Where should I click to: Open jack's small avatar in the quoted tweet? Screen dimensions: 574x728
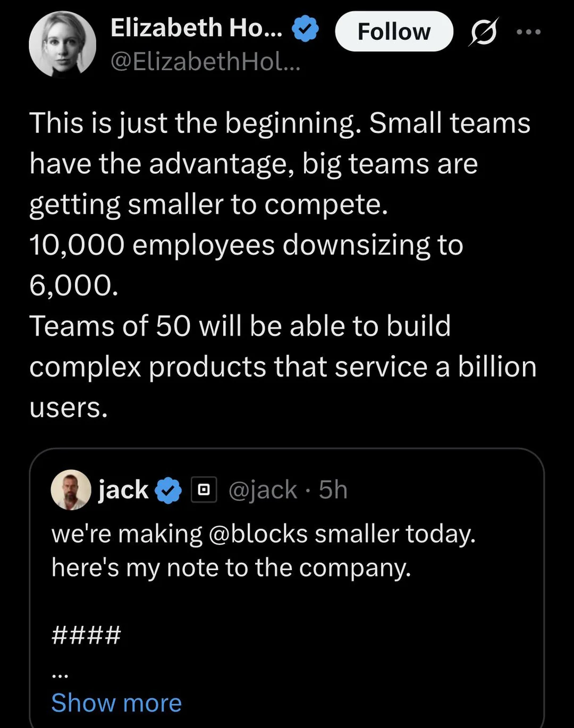[71, 490]
